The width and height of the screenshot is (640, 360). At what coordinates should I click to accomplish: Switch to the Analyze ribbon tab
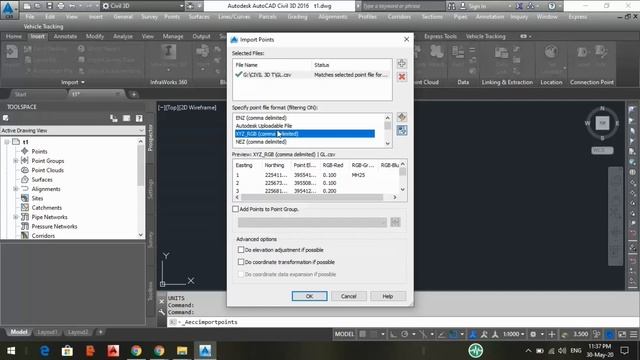(123, 36)
